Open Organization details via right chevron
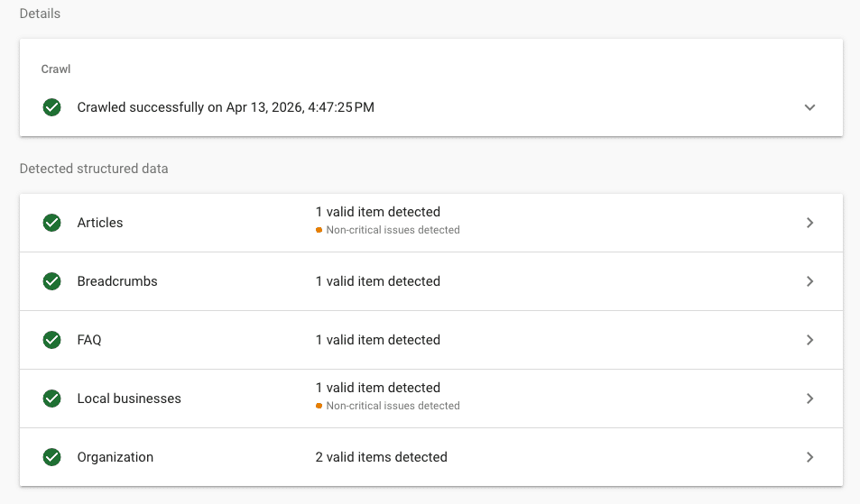Viewport: 860px width, 504px height. click(809, 457)
